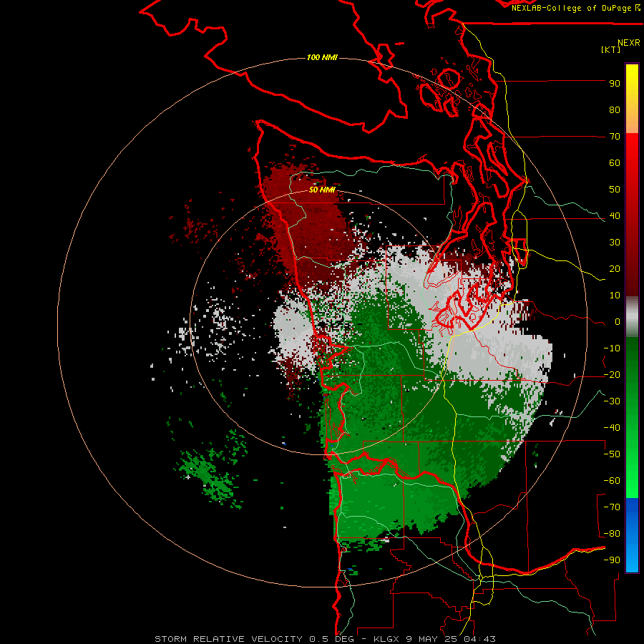Click the NEXR label at top right

[629, 43]
